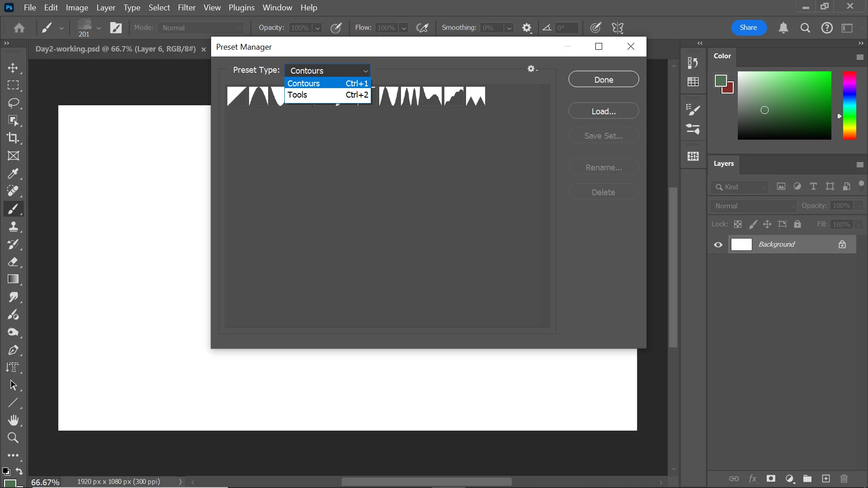Select the Clone Stamp tool

coord(13,226)
